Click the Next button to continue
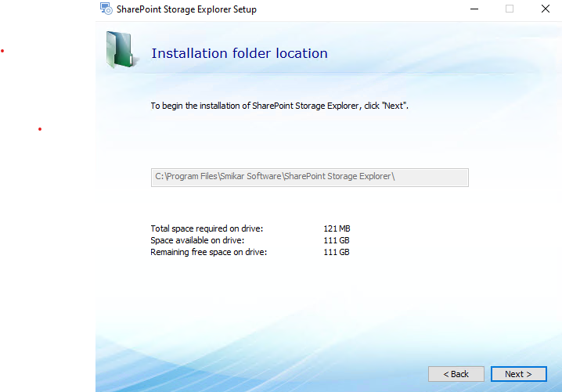The image size is (562, 392). click(x=519, y=374)
